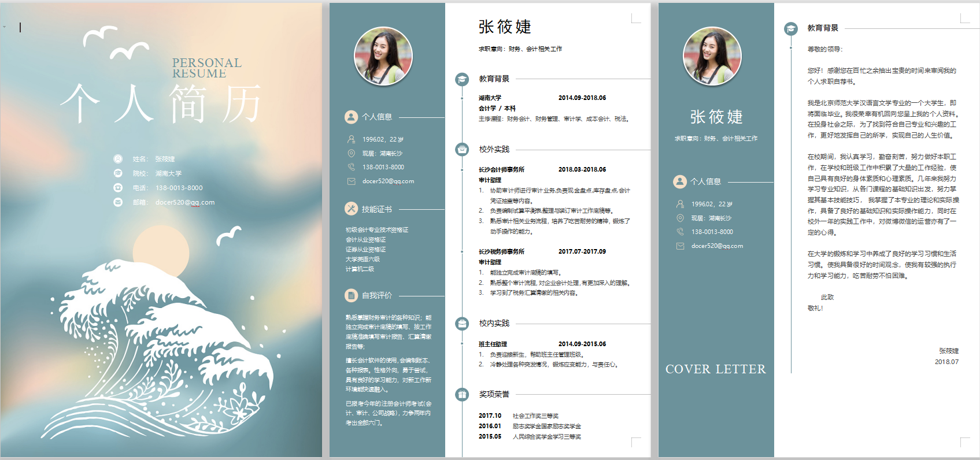Click the location pin icon on the resume page
980x460 pixels.
351,153
